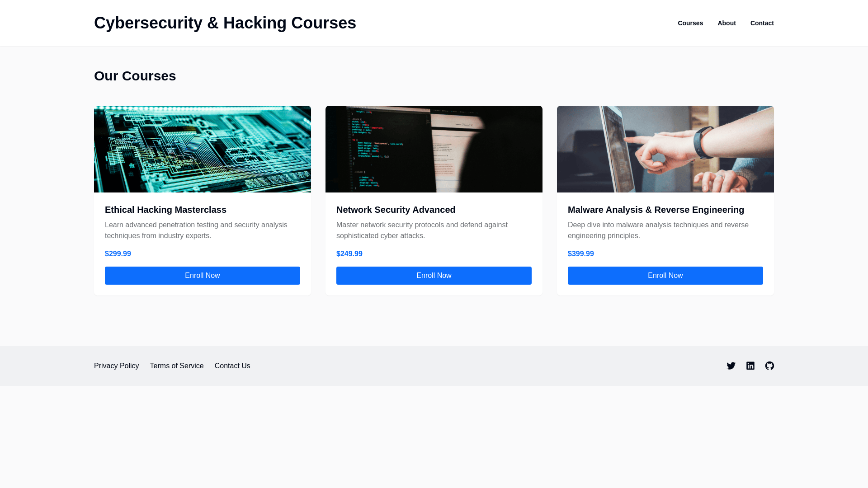
Task: Click the Ethical Hacking Masterclass title
Action: [x=165, y=210]
